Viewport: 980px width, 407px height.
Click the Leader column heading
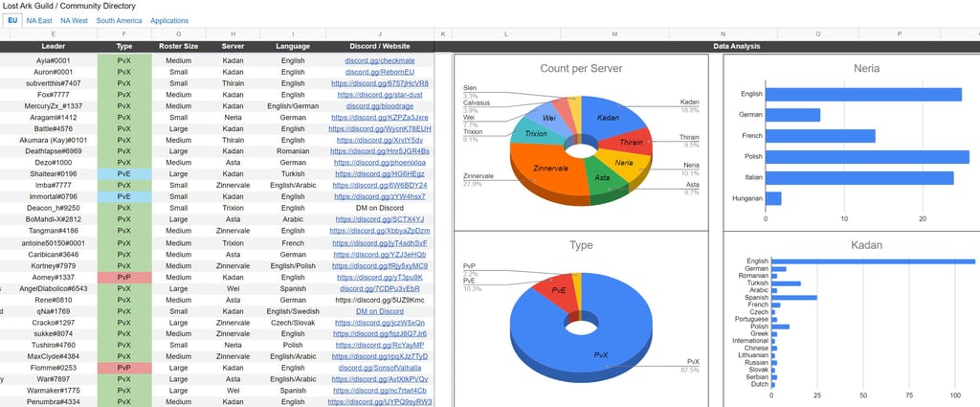[54, 46]
